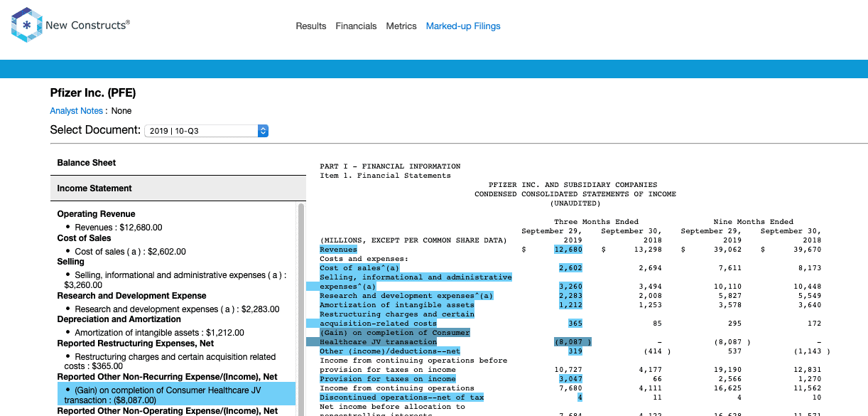Choose the Selling, informational and administrative $3,260.00 sidebar item
Screen dimensions: 868x416
pyautogui.click(x=175, y=279)
